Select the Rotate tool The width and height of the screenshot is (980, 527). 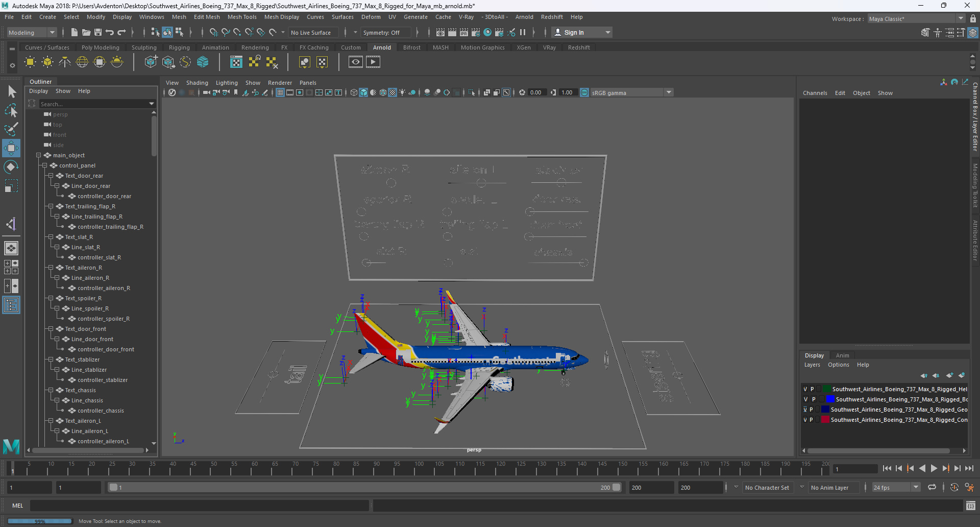(11, 167)
